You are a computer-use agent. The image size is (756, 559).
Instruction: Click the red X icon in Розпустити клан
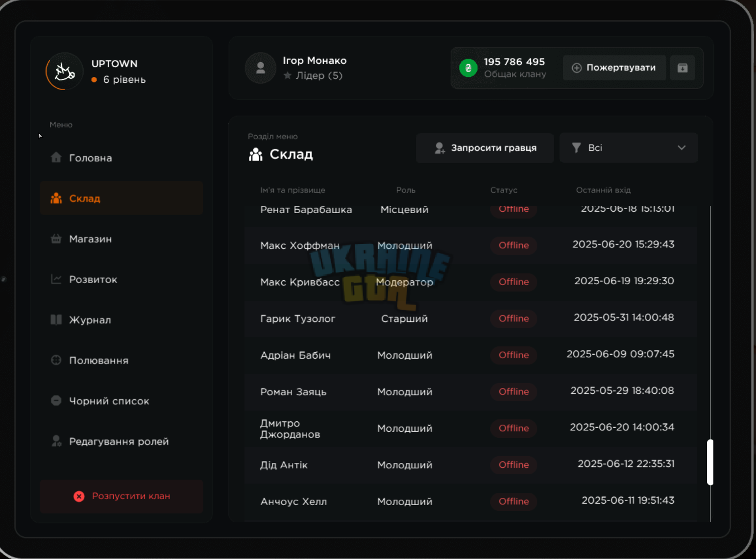[79, 496]
